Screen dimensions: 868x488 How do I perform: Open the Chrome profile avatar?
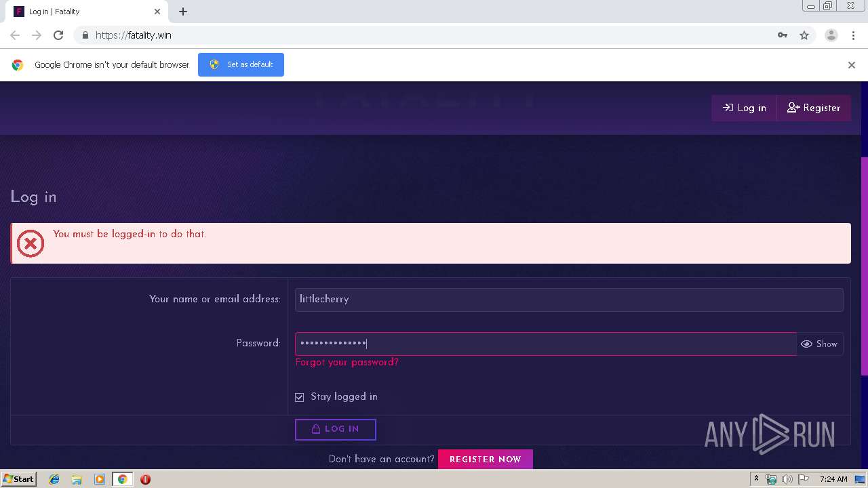831,35
